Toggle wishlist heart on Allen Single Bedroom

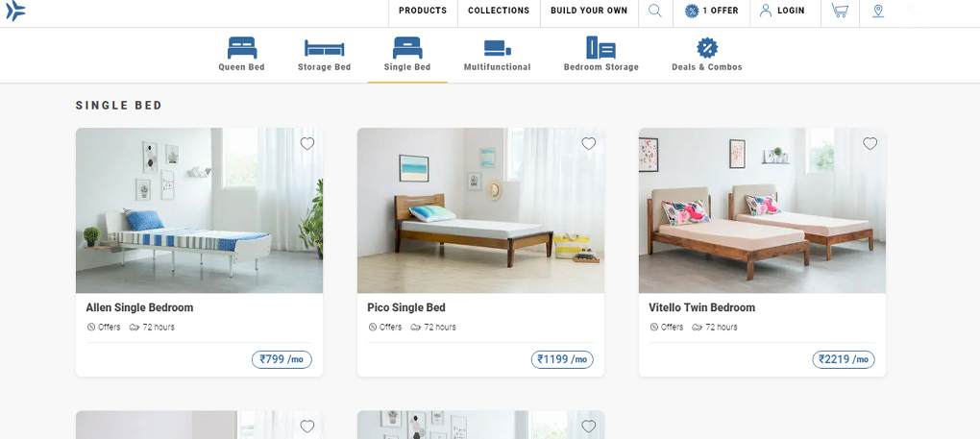point(306,144)
